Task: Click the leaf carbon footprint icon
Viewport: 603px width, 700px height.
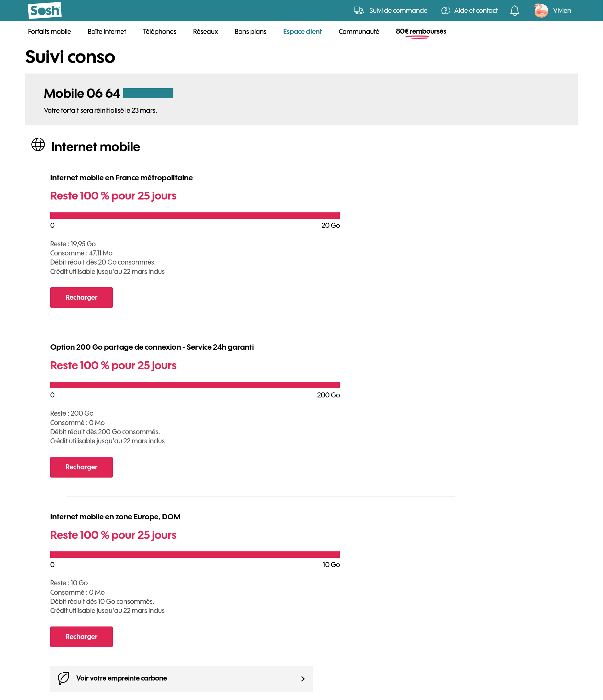Action: (63, 678)
